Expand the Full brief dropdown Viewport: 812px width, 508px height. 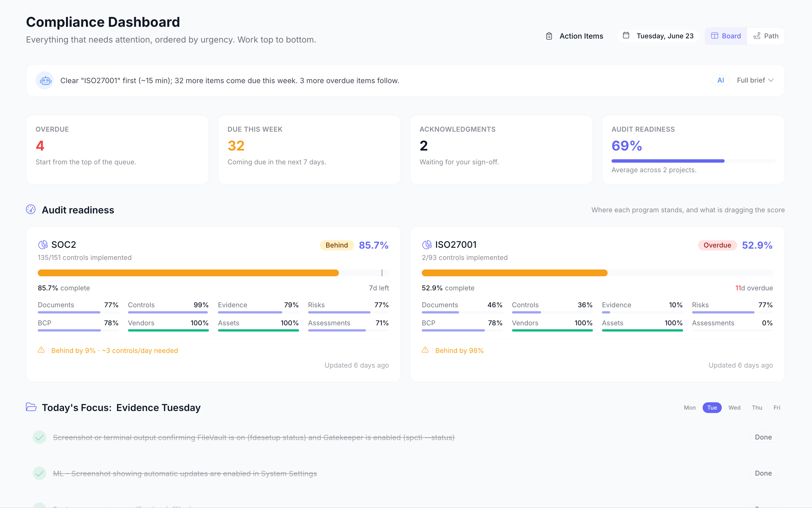756,80
